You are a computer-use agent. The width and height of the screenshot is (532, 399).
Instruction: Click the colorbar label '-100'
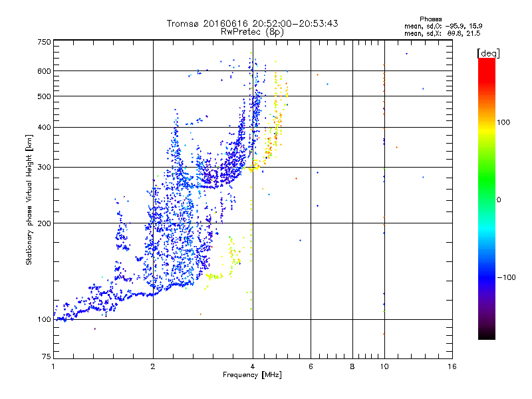(506, 277)
